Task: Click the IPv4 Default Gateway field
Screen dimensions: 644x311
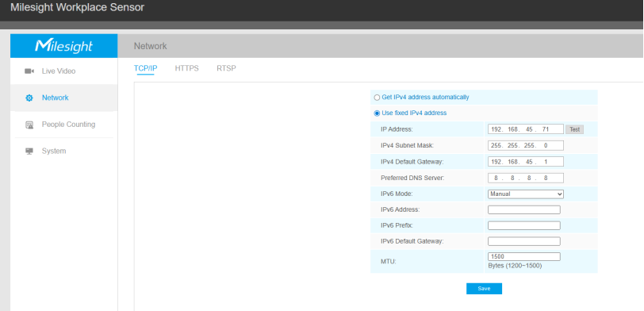Action: tap(526, 162)
